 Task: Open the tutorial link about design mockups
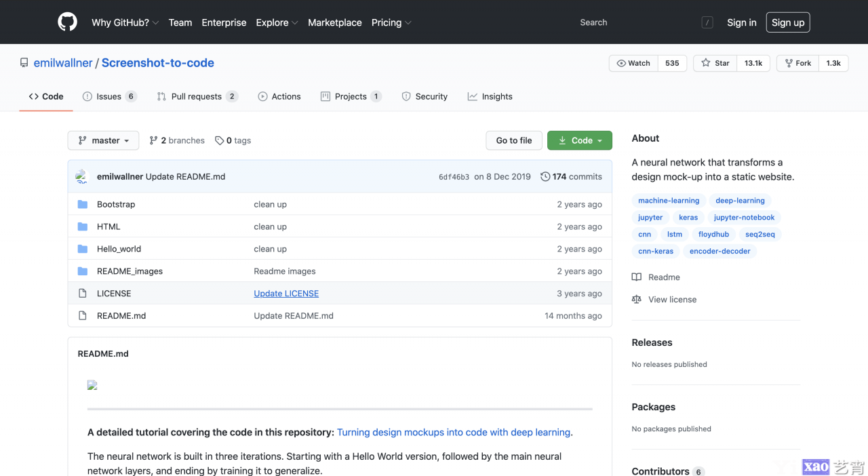pos(454,432)
